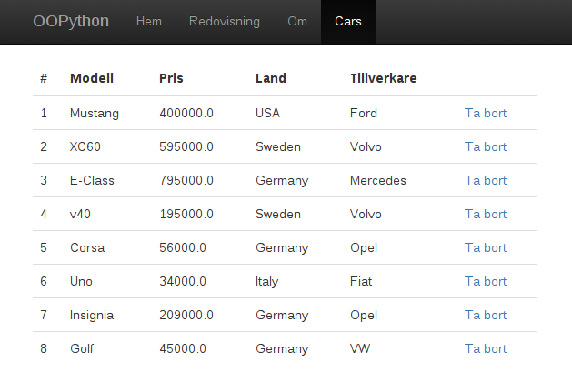572x392 pixels.
Task: Select the Insignia model cell
Action: point(92,315)
